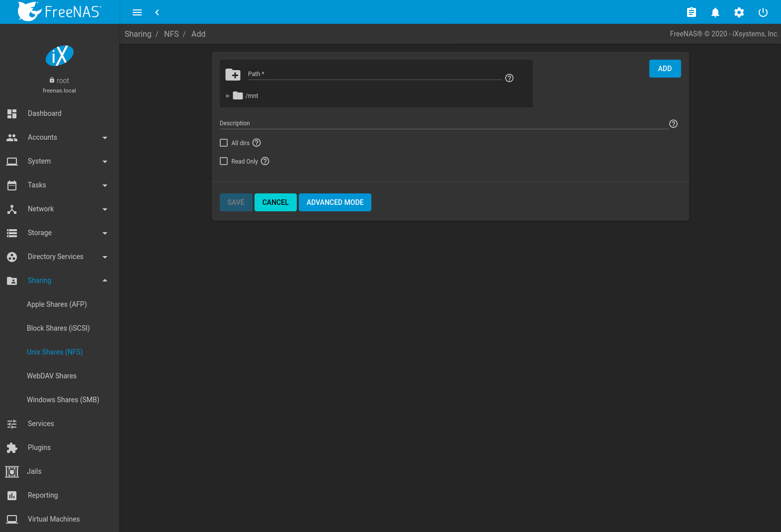Viewport: 781px width, 532px height.
Task: Show help for the Read Only option
Action: [265, 161]
